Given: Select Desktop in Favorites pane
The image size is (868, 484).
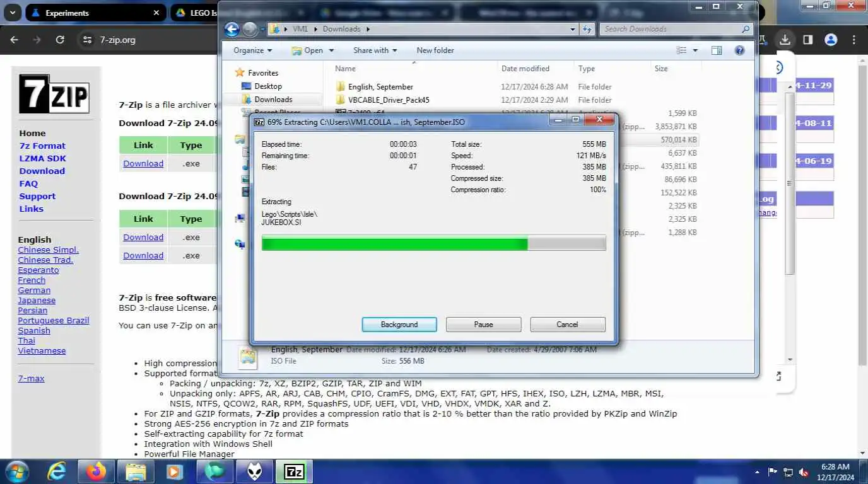Looking at the screenshot, I should click(x=268, y=86).
